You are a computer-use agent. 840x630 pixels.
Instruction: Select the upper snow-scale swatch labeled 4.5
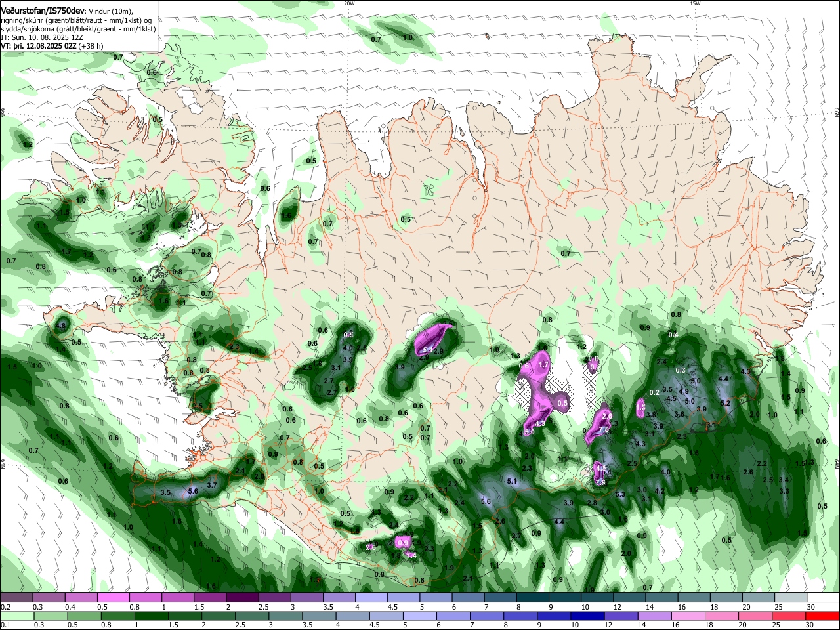click(x=404, y=597)
